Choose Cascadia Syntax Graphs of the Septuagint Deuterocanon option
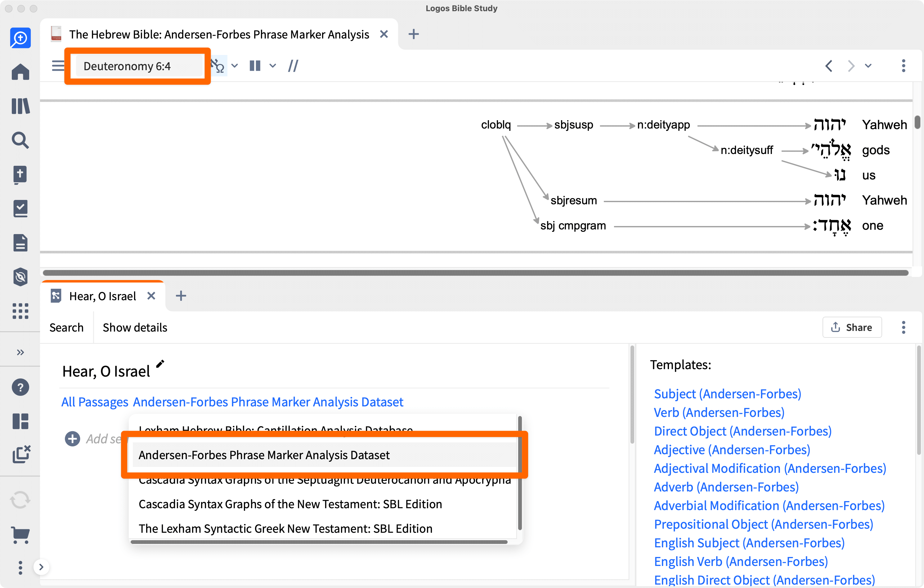 [x=325, y=481]
